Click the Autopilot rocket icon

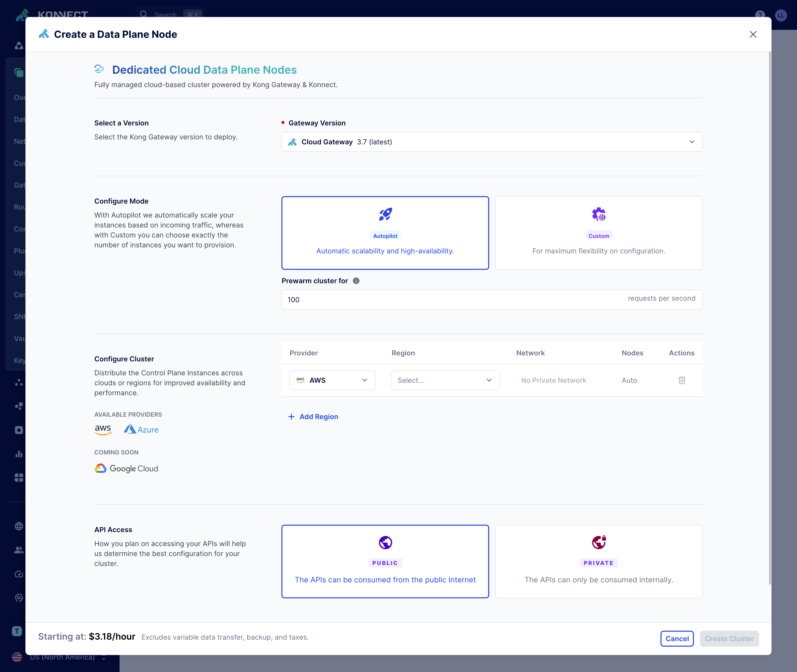tap(385, 214)
